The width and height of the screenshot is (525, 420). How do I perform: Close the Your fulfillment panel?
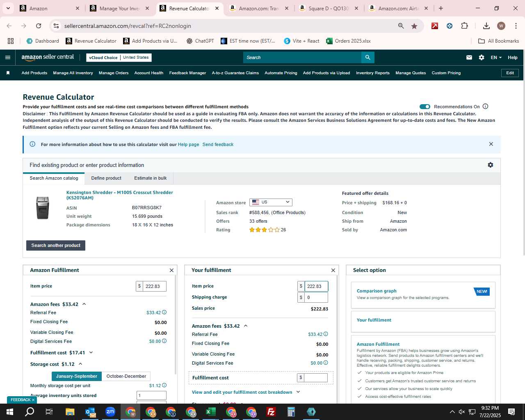coord(333,270)
